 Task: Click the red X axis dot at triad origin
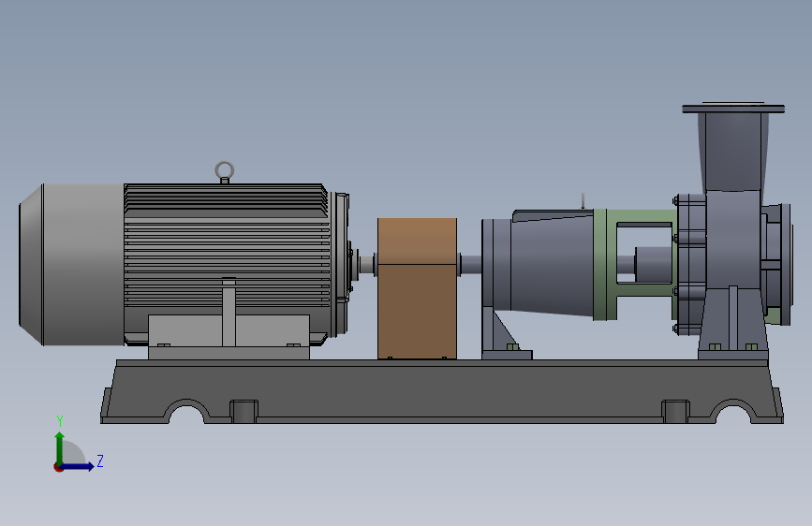point(58,468)
